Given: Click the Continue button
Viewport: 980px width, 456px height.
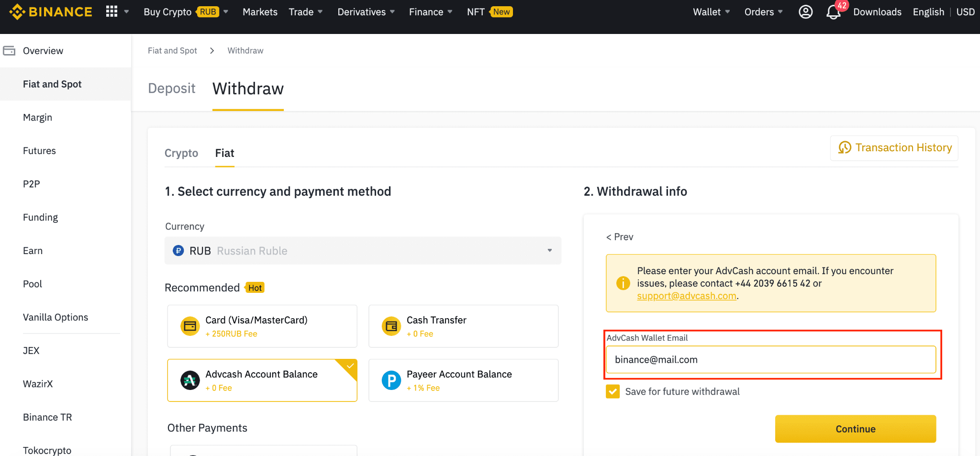Looking at the screenshot, I should [856, 429].
